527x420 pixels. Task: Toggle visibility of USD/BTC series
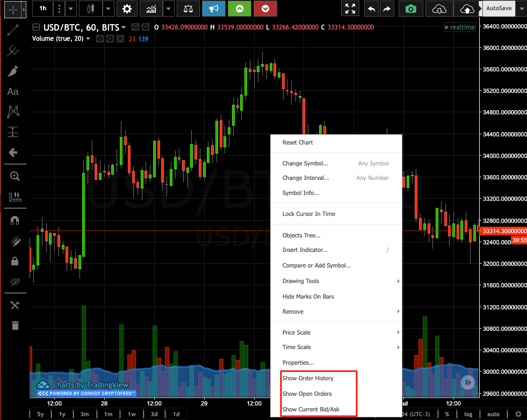[135, 27]
